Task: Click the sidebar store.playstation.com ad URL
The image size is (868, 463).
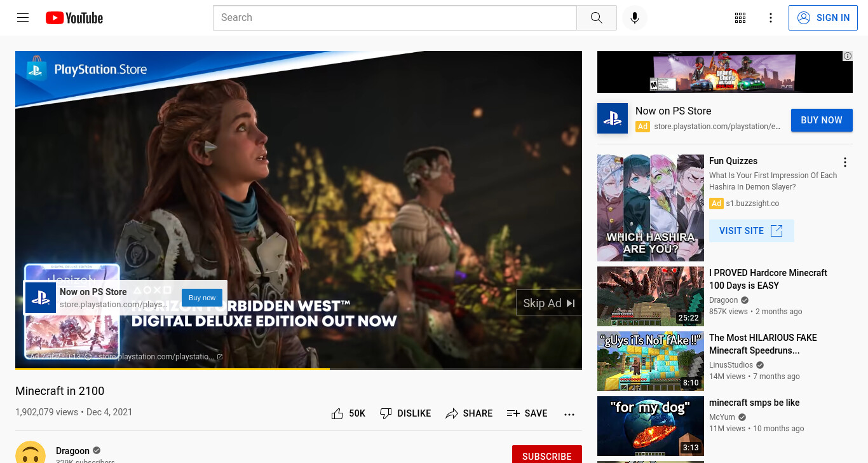Action: tap(717, 127)
